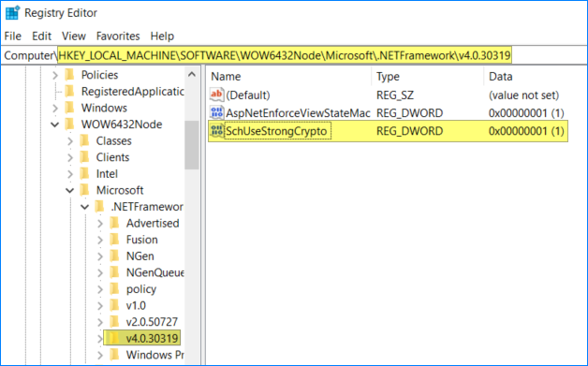Open the Help menu

pyautogui.click(x=162, y=36)
